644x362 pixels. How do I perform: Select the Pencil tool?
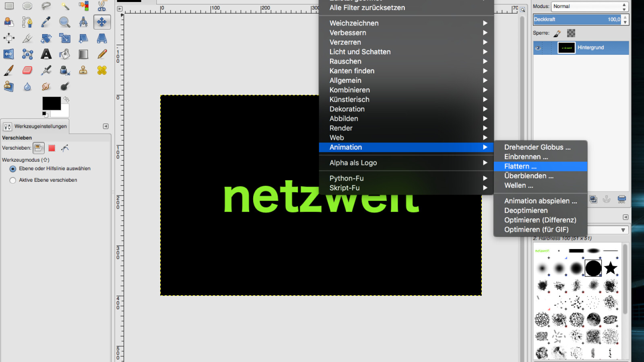pos(102,54)
